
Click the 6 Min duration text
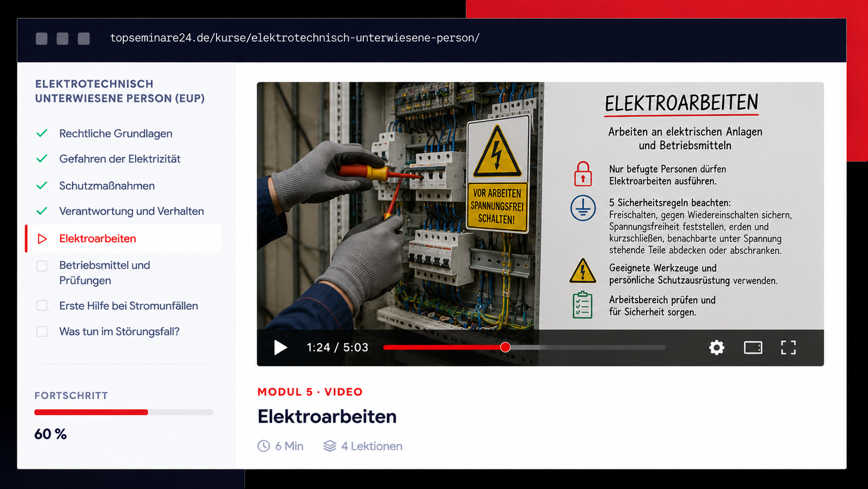289,446
